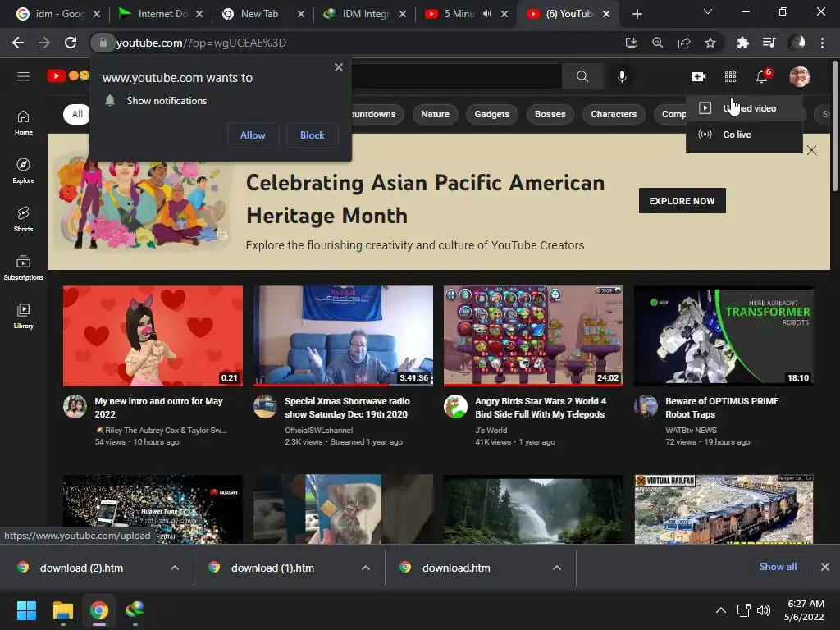Select the Characters filter chip

pyautogui.click(x=614, y=114)
